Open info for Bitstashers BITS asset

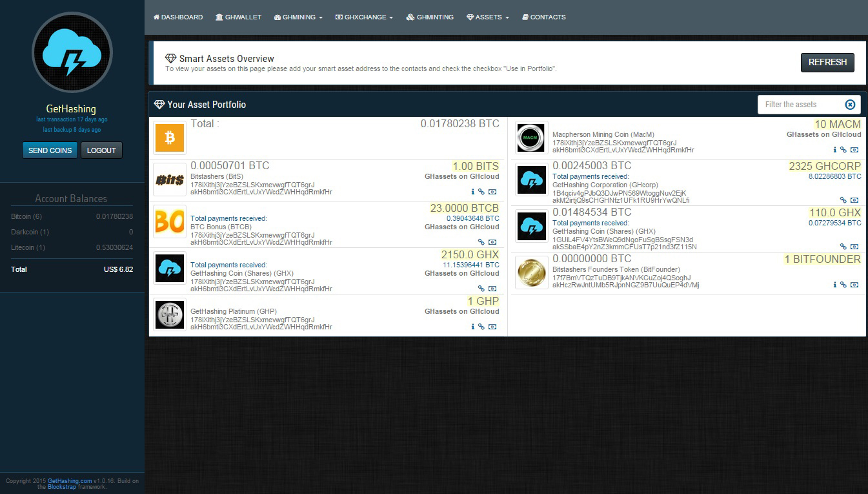(x=473, y=192)
